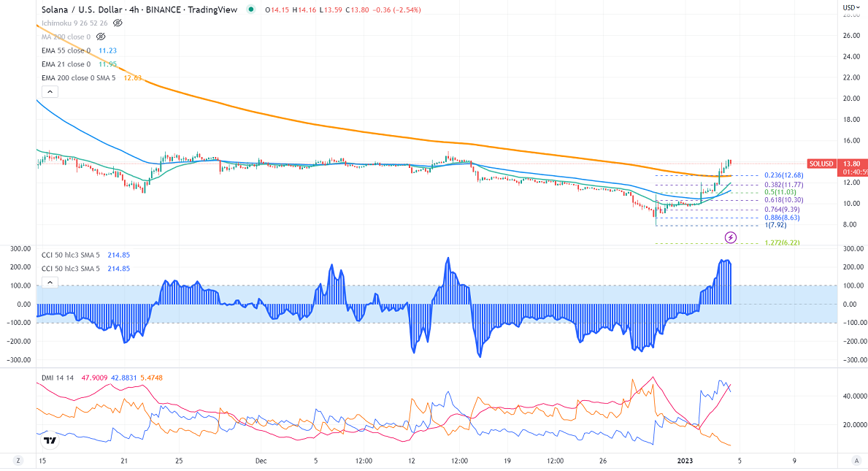Toggle the auto scale A button
Viewport: 868px width, 471px height.
[857, 461]
